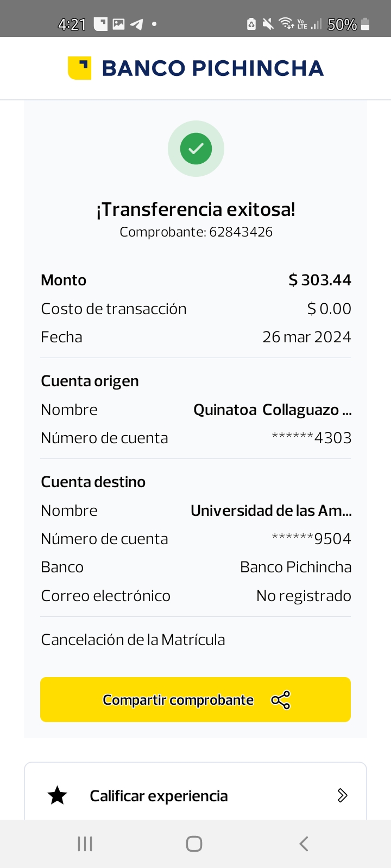
Task: Tap the Telegram notification icon in status bar
Action: [x=137, y=24]
